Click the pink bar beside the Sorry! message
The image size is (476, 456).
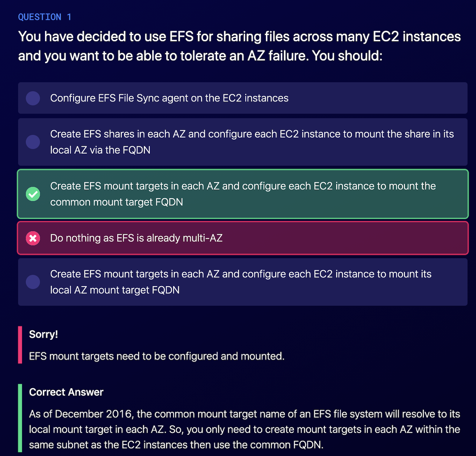20,345
